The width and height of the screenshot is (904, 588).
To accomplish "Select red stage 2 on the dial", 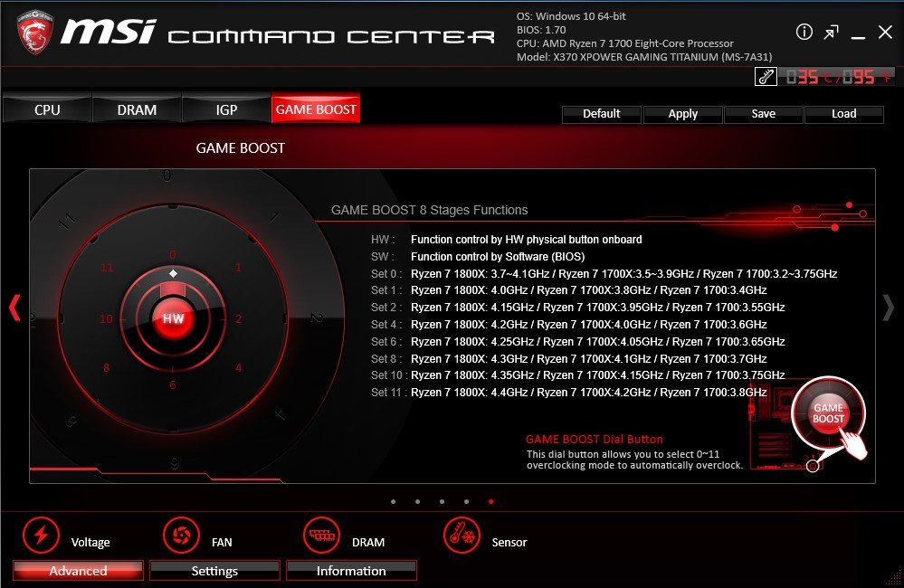I will (x=239, y=318).
